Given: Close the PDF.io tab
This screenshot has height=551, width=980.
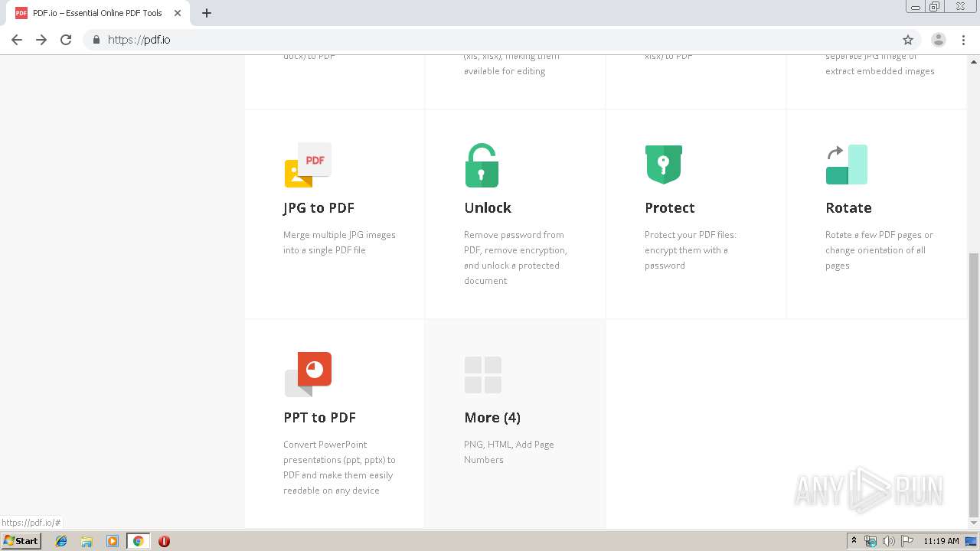Looking at the screenshot, I should 178,13.
